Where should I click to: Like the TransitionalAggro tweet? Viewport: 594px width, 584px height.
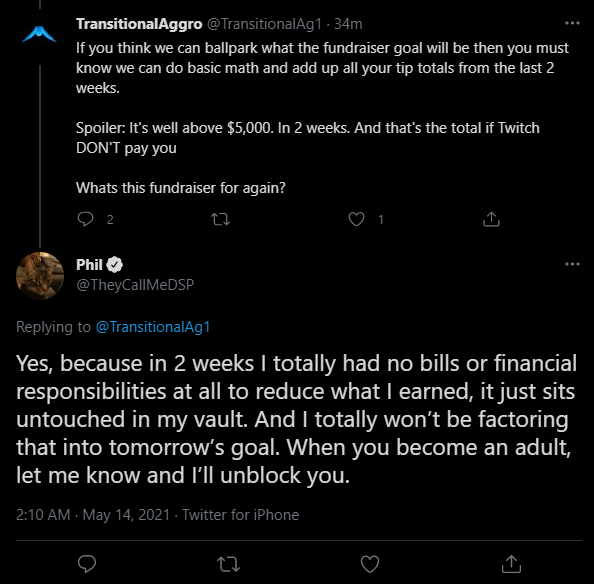[x=356, y=219]
